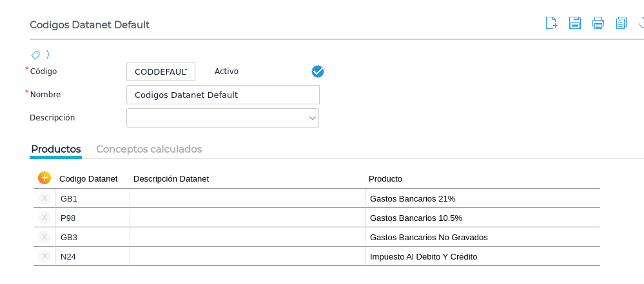Delete the GB1 row
Image resolution: width=644 pixels, height=284 pixels.
pyautogui.click(x=44, y=198)
